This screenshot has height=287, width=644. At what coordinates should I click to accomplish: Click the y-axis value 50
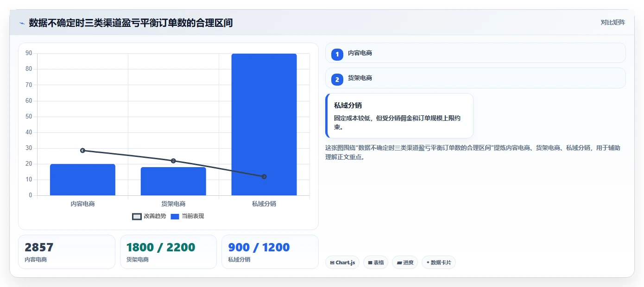(x=29, y=116)
